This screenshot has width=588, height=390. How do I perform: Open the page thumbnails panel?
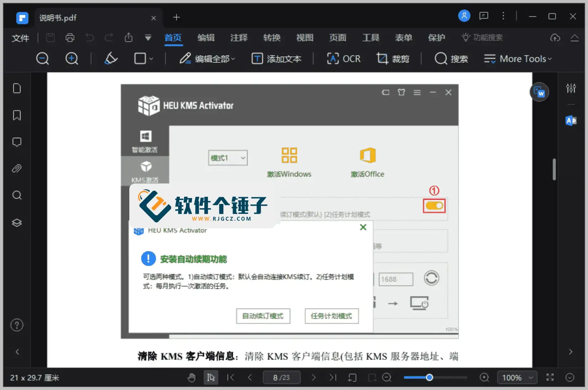click(17, 88)
